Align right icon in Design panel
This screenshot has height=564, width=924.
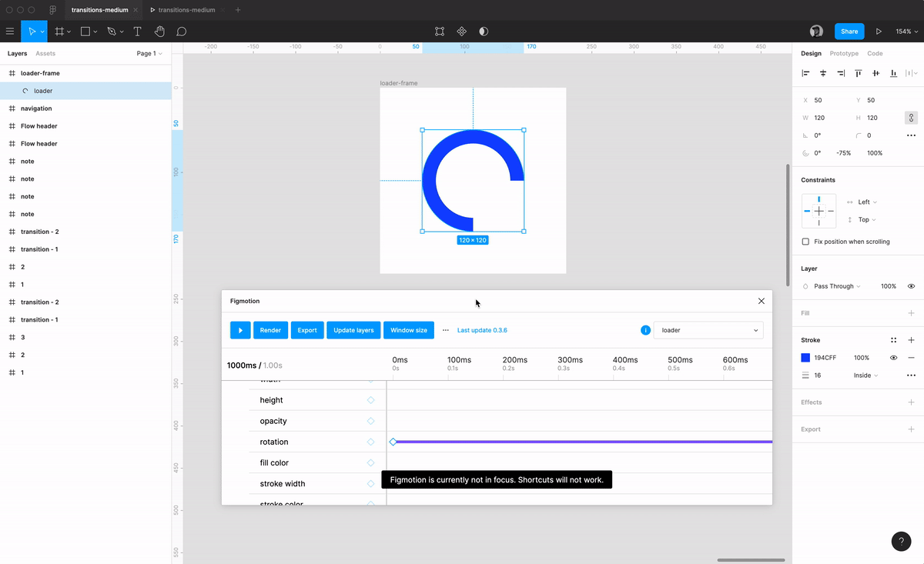841,73
